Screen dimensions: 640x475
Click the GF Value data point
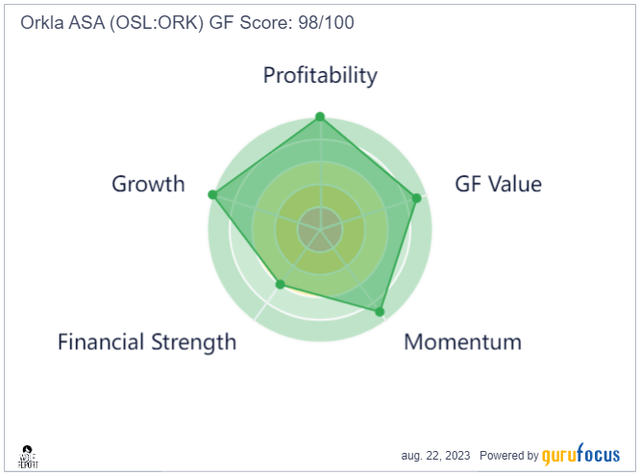(x=417, y=198)
